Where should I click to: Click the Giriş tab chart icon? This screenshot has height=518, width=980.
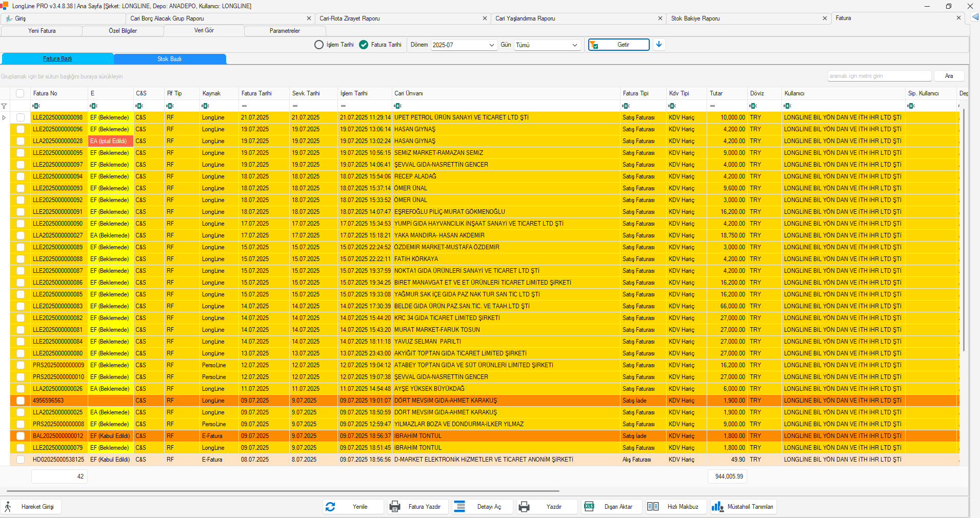pyautogui.click(x=9, y=18)
